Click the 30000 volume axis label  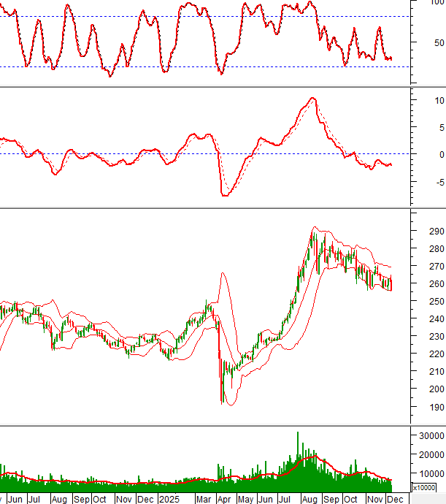click(x=430, y=455)
